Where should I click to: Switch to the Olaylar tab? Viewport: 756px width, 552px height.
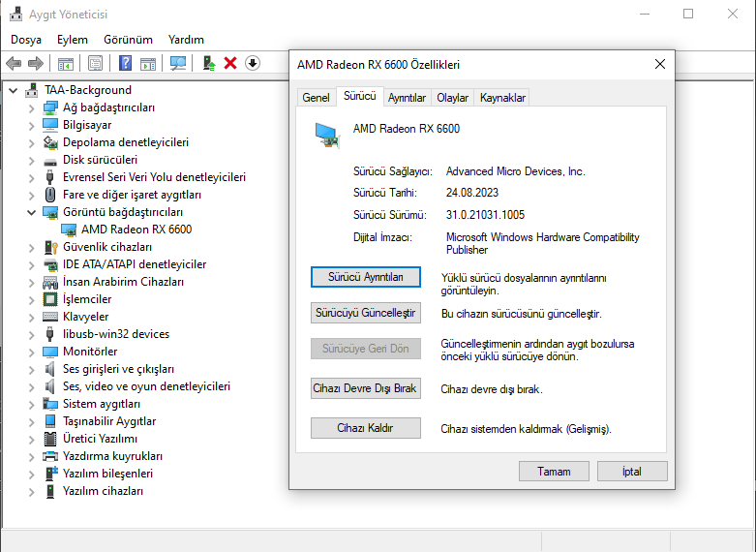(x=452, y=98)
